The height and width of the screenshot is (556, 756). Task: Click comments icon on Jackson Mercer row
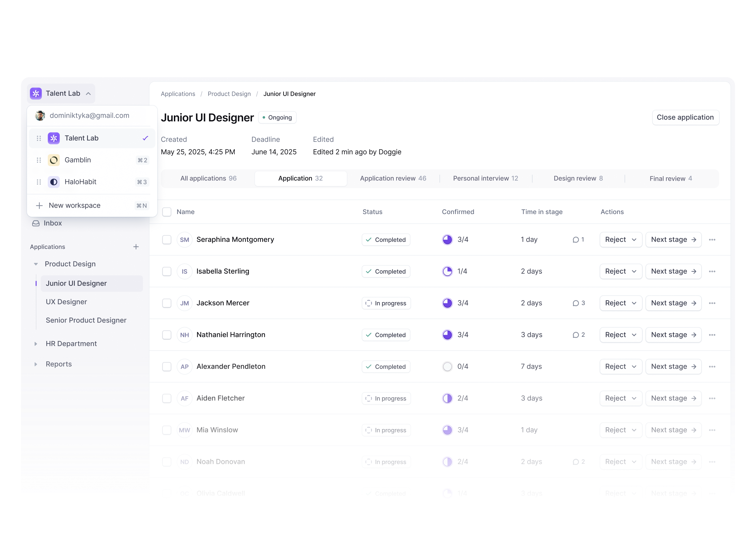tap(576, 303)
